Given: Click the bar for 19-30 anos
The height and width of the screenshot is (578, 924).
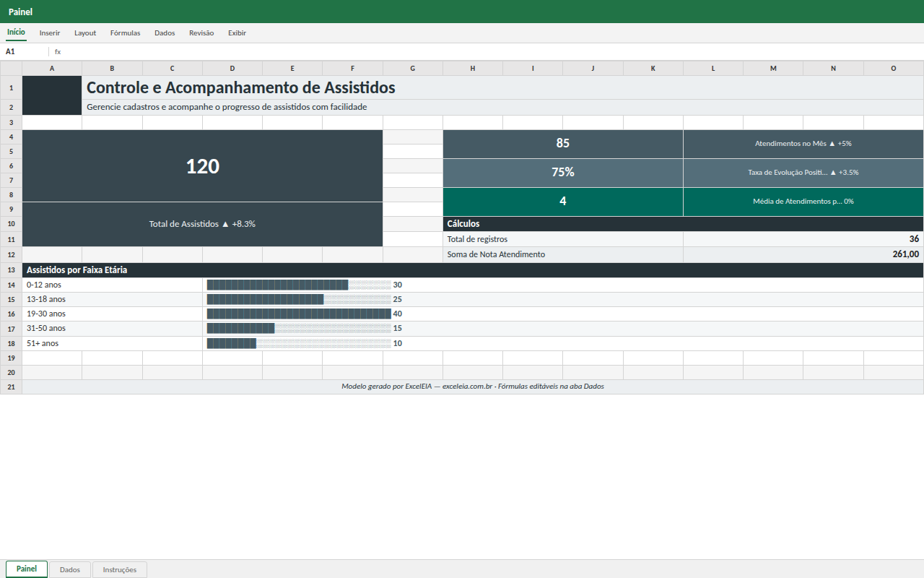Looking at the screenshot, I should pos(299,314).
